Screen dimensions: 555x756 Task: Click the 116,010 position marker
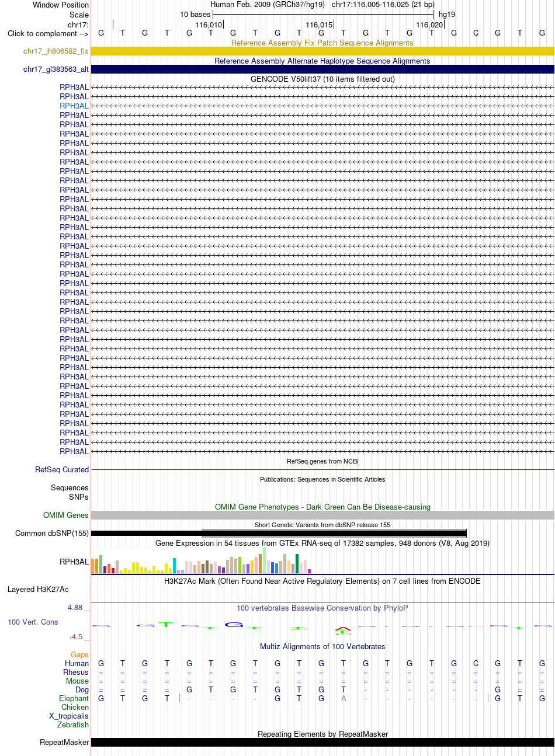point(209,25)
